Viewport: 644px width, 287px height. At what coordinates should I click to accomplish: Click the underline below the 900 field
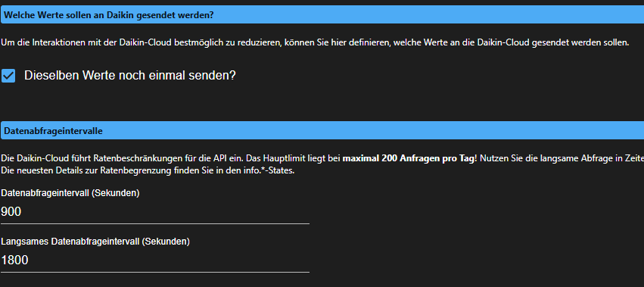(155, 224)
